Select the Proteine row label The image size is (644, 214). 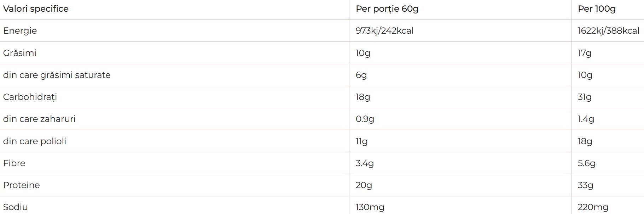point(21,185)
